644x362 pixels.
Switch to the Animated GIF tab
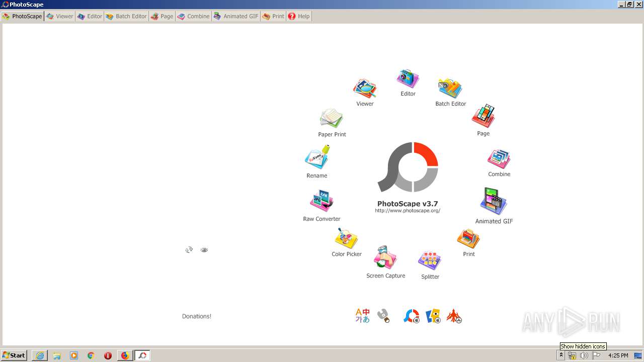(236, 16)
